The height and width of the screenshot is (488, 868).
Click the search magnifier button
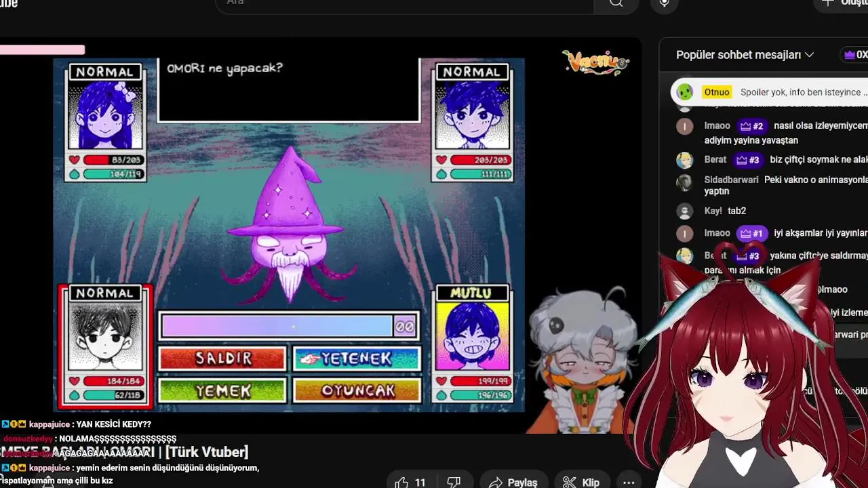click(616, 3)
